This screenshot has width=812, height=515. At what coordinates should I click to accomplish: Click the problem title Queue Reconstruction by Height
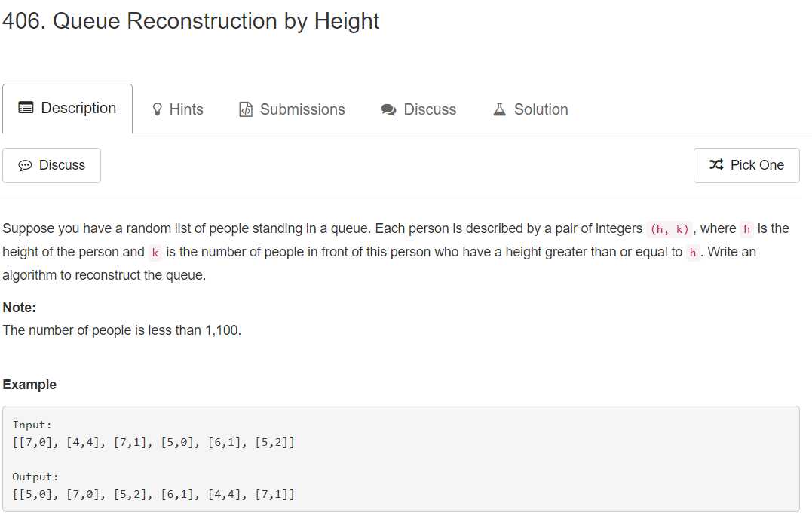[191, 21]
